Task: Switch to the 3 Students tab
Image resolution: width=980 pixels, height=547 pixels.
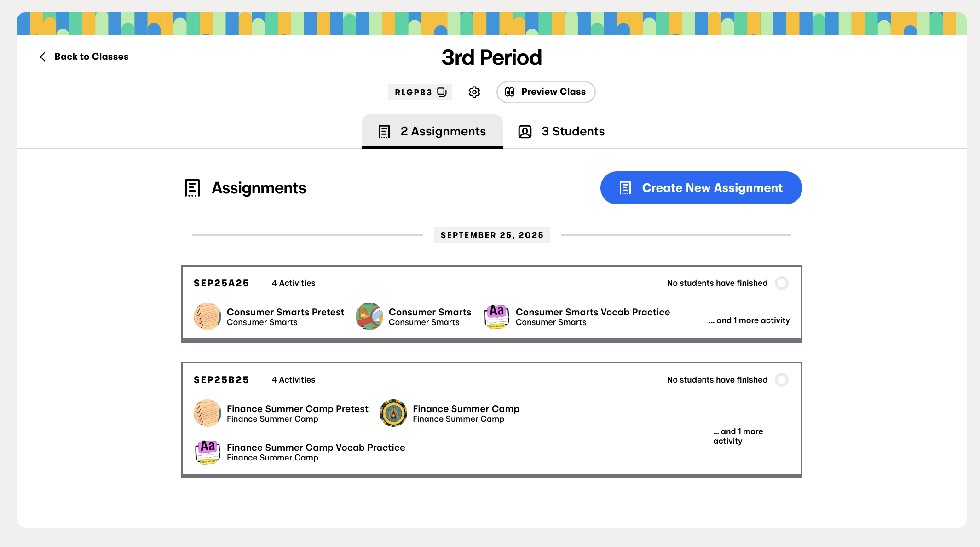Action: (561, 132)
